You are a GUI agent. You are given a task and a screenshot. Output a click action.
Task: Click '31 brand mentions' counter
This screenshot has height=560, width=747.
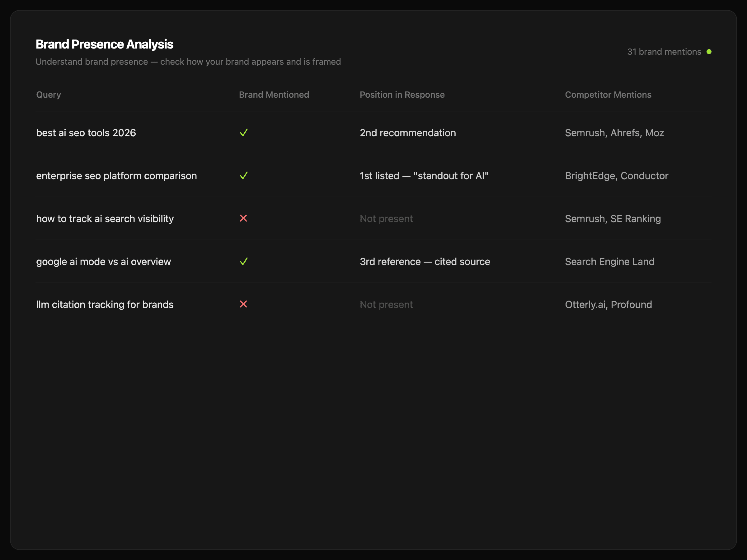[x=664, y=52]
